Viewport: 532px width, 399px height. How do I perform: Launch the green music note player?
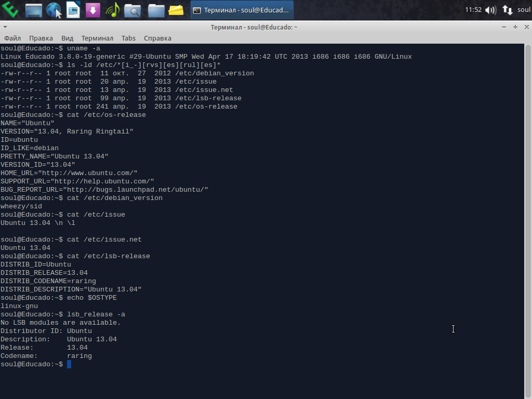coord(113,10)
